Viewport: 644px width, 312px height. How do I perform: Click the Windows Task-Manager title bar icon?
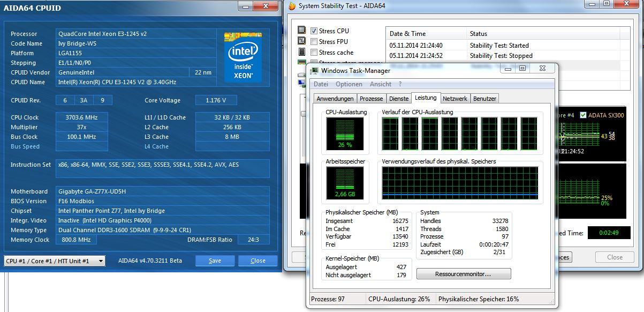(x=314, y=71)
